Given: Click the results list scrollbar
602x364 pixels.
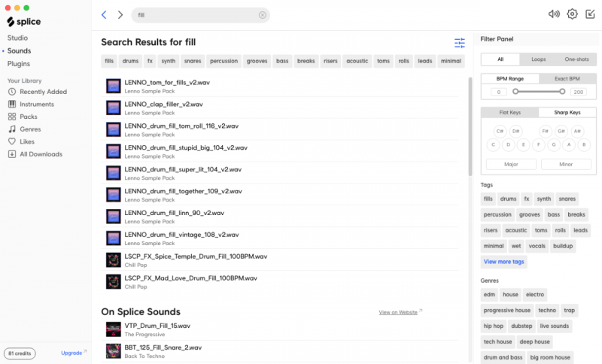Looking at the screenshot, I should [x=470, y=126].
